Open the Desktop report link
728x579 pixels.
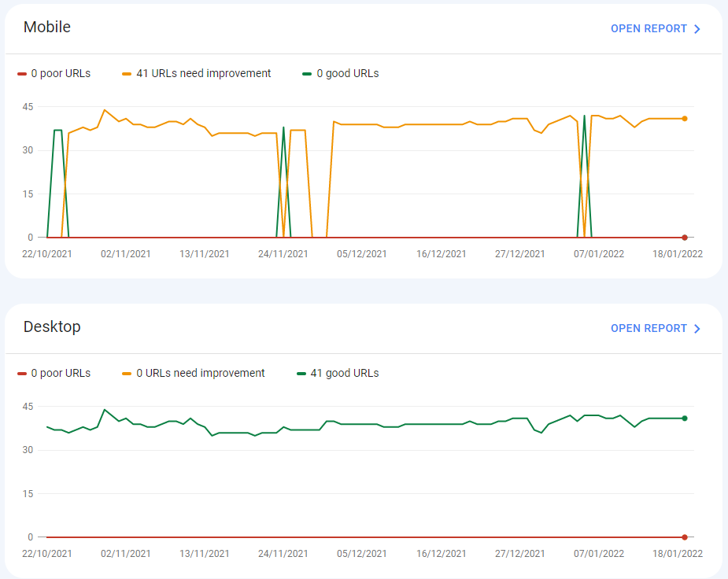coord(649,328)
